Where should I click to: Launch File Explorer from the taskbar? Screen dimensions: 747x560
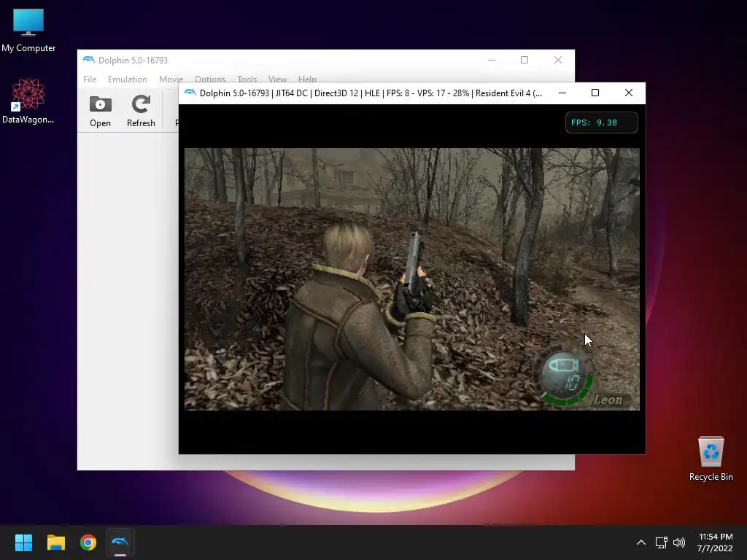click(x=55, y=542)
